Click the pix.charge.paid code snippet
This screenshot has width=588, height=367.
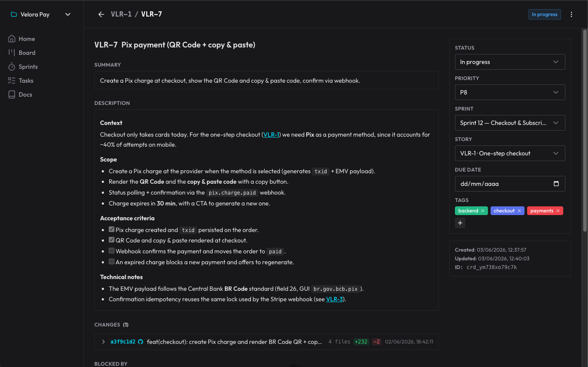coord(233,193)
